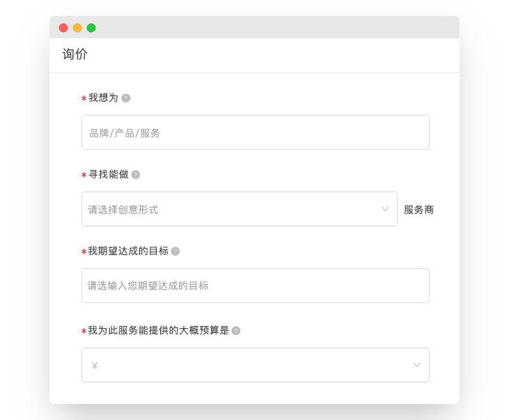Screen dimensions: 509x420
Task: Click the ¥ symbol in the budget field
Action: (x=95, y=366)
